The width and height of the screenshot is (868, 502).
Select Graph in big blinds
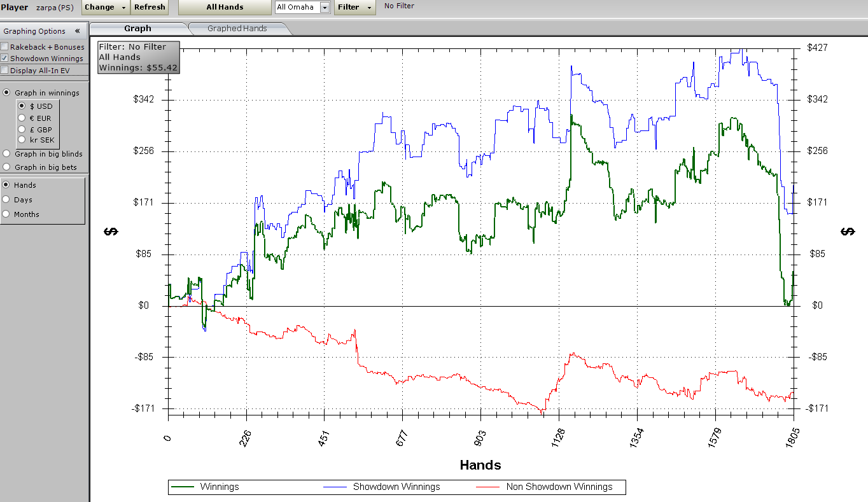click(x=7, y=154)
